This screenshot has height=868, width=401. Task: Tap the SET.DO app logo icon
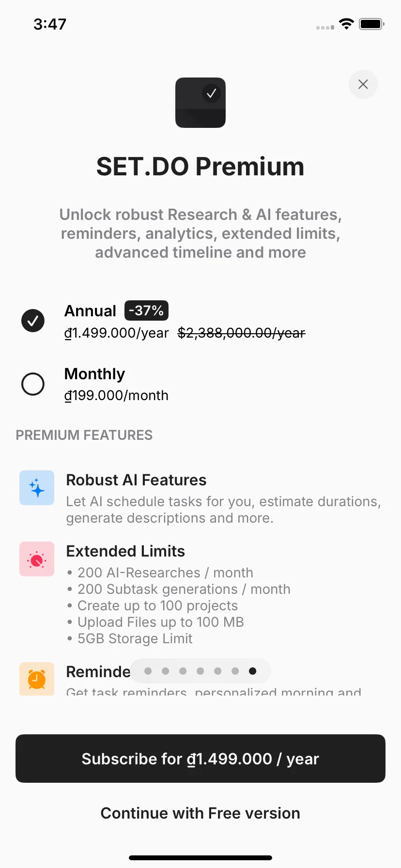pyautogui.click(x=200, y=103)
